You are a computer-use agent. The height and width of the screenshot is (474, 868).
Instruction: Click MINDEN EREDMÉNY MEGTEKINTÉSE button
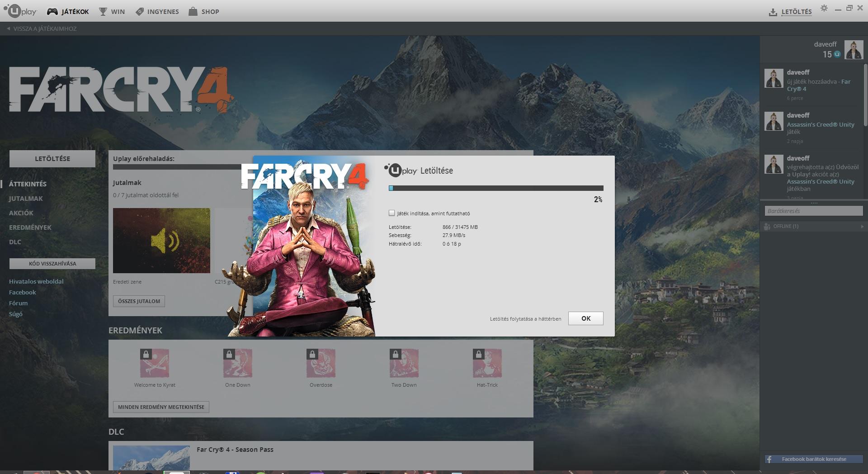pyautogui.click(x=161, y=407)
